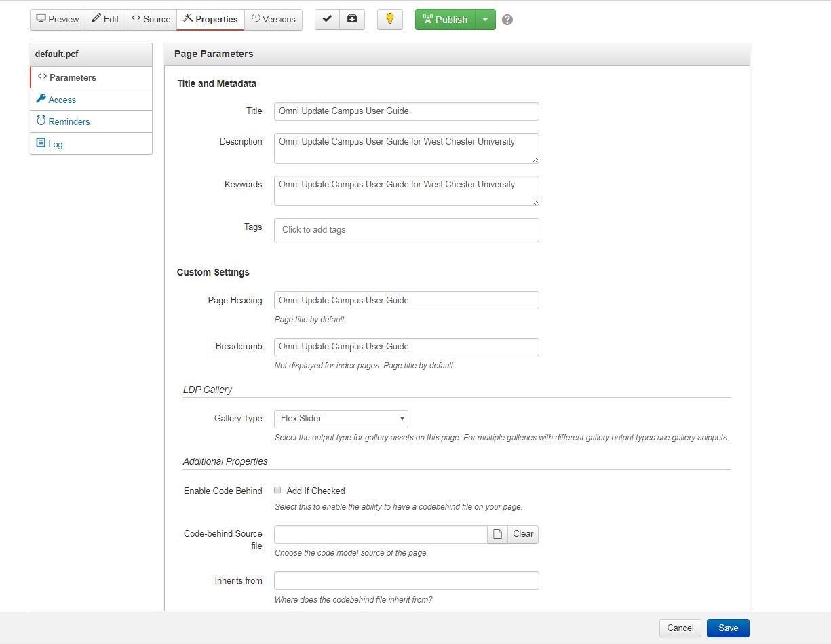Click the green Publish button
Screen dimensions: 831x644
(x=446, y=20)
